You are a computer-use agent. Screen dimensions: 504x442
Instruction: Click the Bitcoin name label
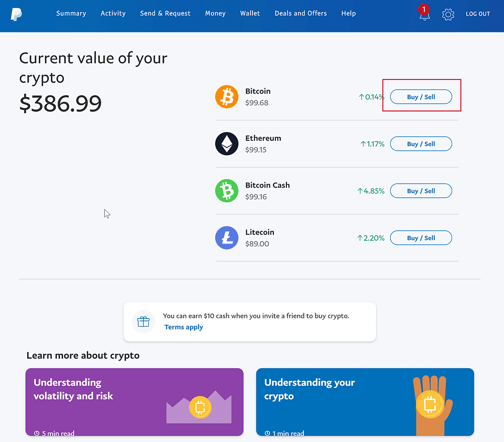[258, 91]
